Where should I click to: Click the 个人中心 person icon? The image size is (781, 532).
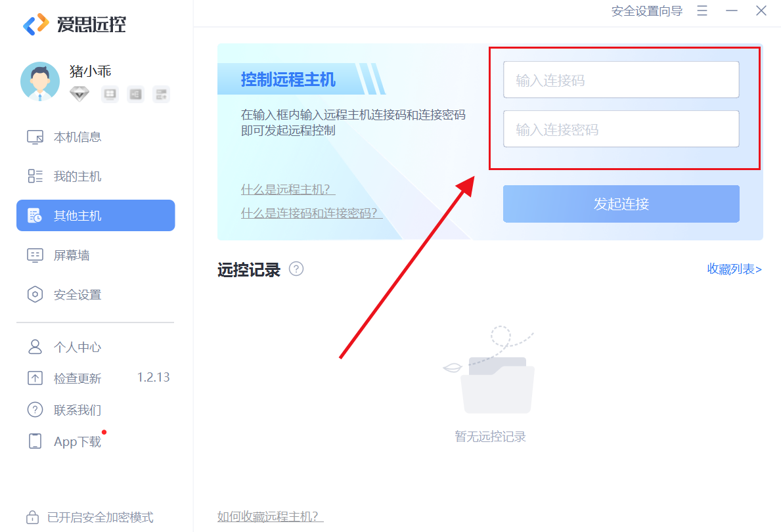35,347
